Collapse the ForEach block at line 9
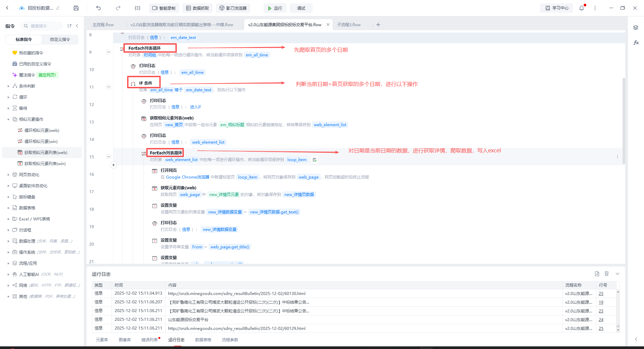644x349 pixels. click(109, 52)
